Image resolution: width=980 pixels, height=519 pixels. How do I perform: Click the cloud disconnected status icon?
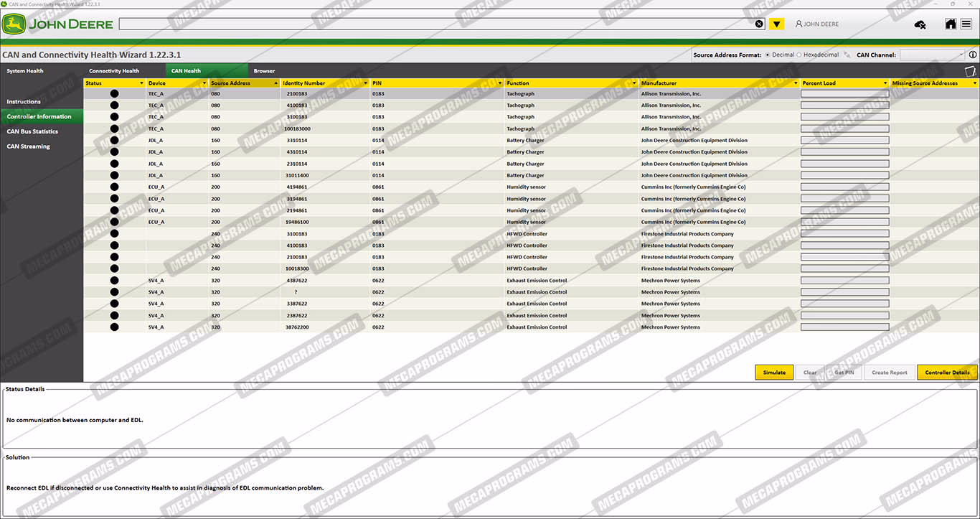[x=920, y=25]
